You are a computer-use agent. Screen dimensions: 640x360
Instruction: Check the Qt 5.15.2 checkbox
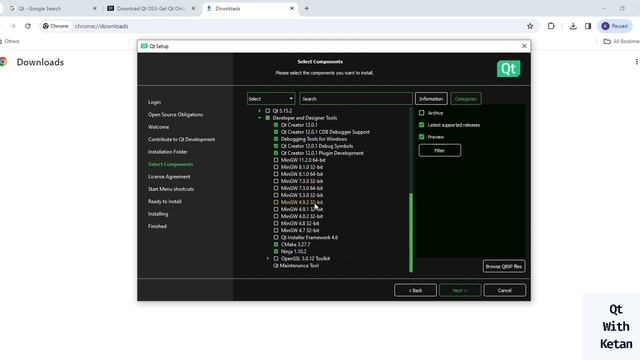pos(268,111)
